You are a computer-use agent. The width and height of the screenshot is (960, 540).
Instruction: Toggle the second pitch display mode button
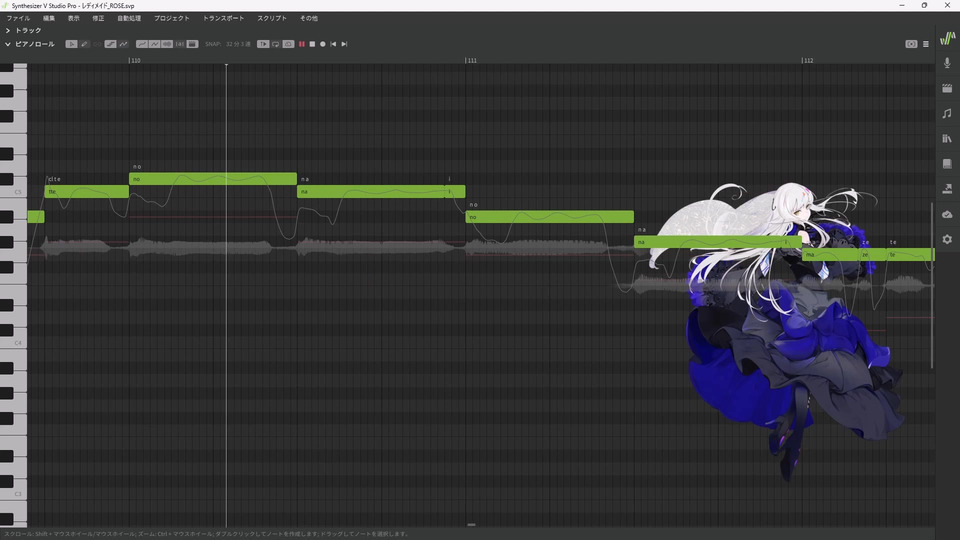coord(154,44)
